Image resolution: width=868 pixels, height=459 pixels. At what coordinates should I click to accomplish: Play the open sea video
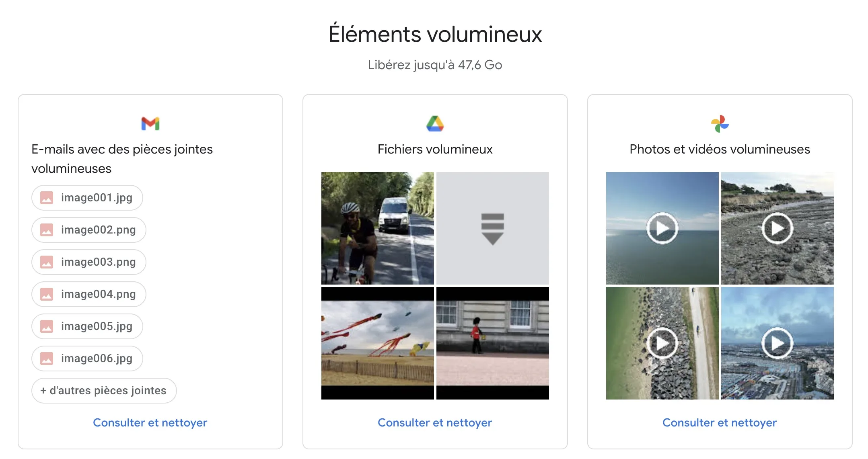[662, 228]
